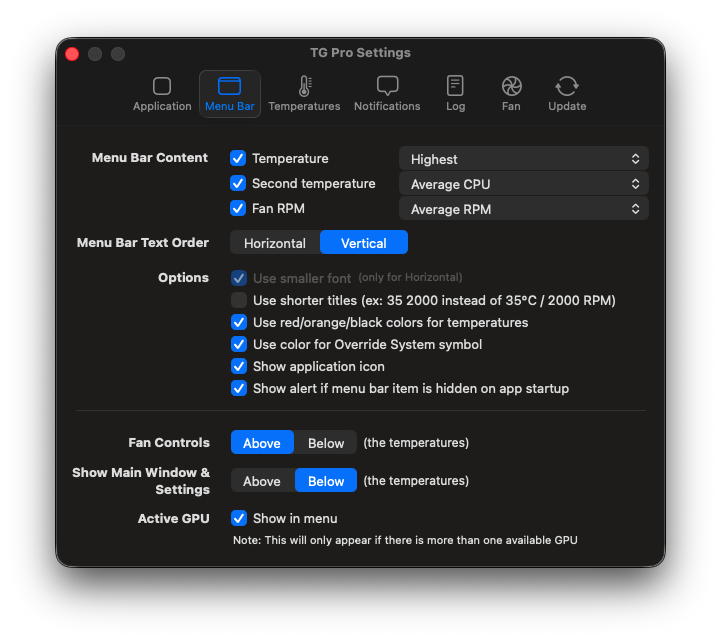Viewport: 721px width, 641px height.
Task: Select Vertical menu bar text order
Action: [x=364, y=242]
